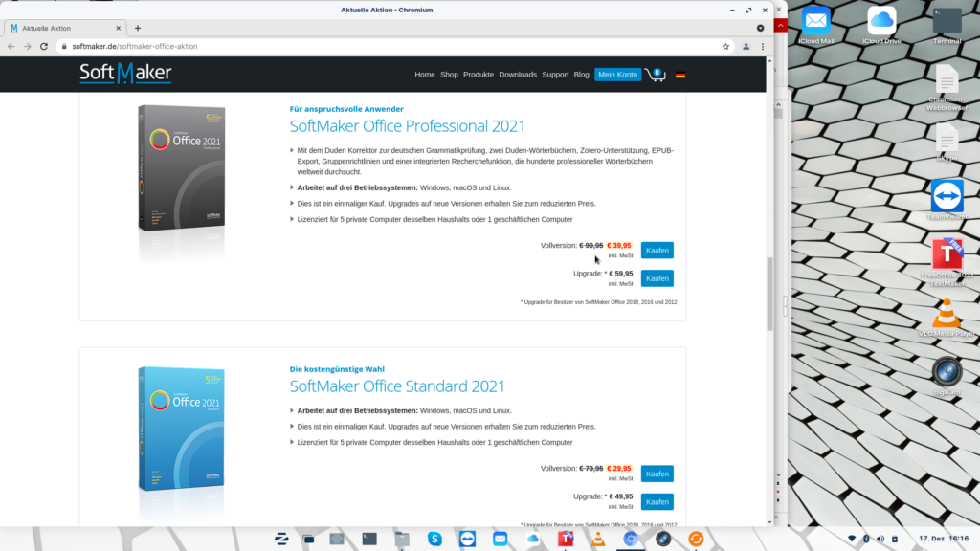980x551 pixels.
Task: Click the browser address bar
Action: pos(383,46)
